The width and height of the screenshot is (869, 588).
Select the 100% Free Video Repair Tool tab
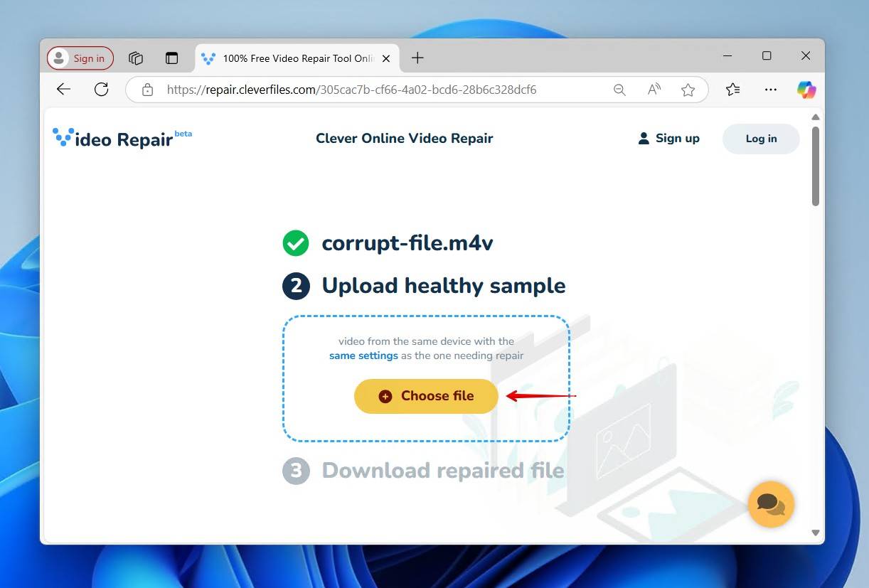click(x=297, y=58)
